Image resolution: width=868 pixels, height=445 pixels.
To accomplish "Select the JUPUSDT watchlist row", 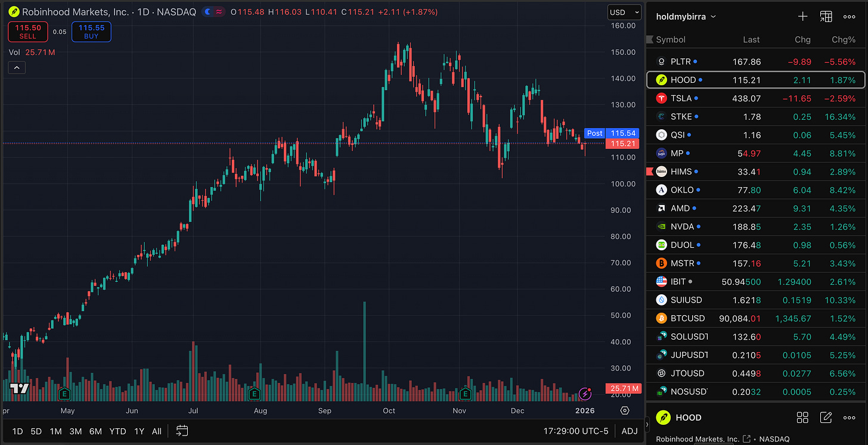I will 756,355.
